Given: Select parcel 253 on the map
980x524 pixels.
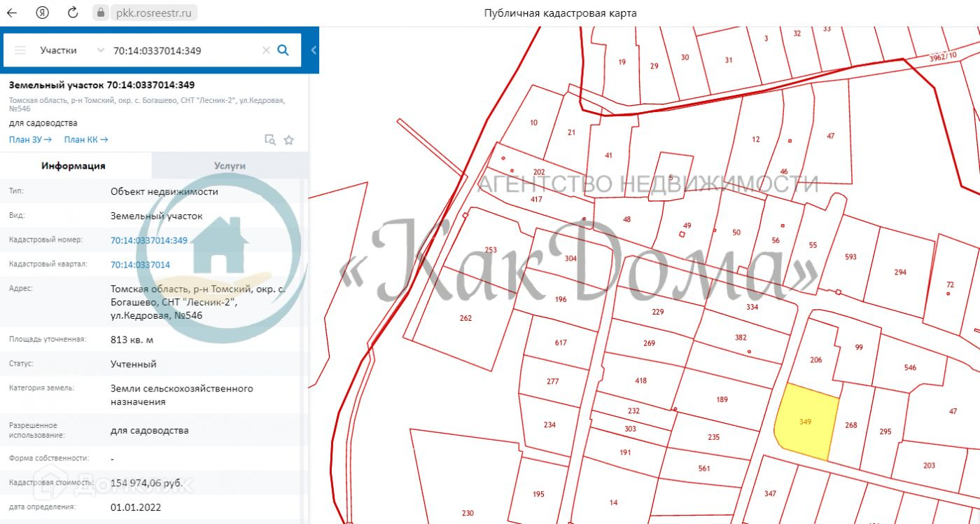Looking at the screenshot, I should coord(490,250).
